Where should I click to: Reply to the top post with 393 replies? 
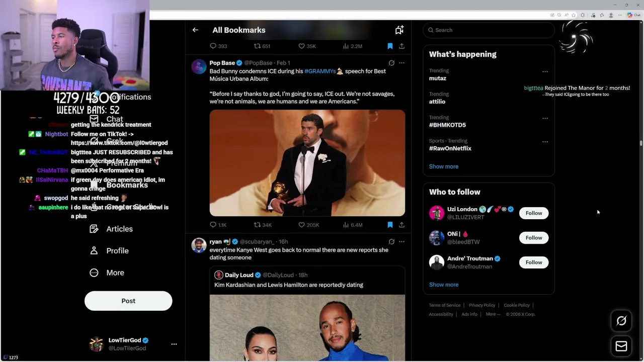[218, 46]
